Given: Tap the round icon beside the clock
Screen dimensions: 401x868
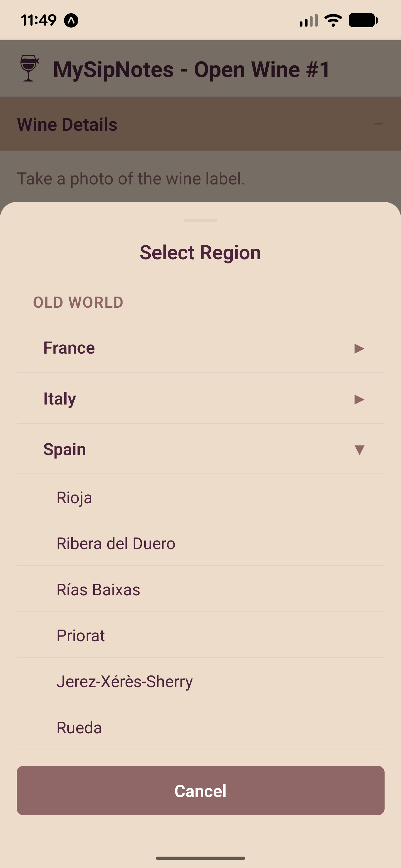Looking at the screenshot, I should click(x=71, y=21).
